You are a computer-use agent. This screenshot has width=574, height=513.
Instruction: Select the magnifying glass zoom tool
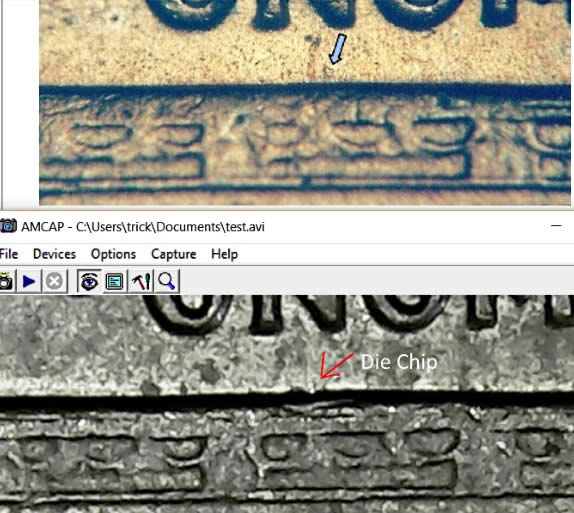point(167,281)
